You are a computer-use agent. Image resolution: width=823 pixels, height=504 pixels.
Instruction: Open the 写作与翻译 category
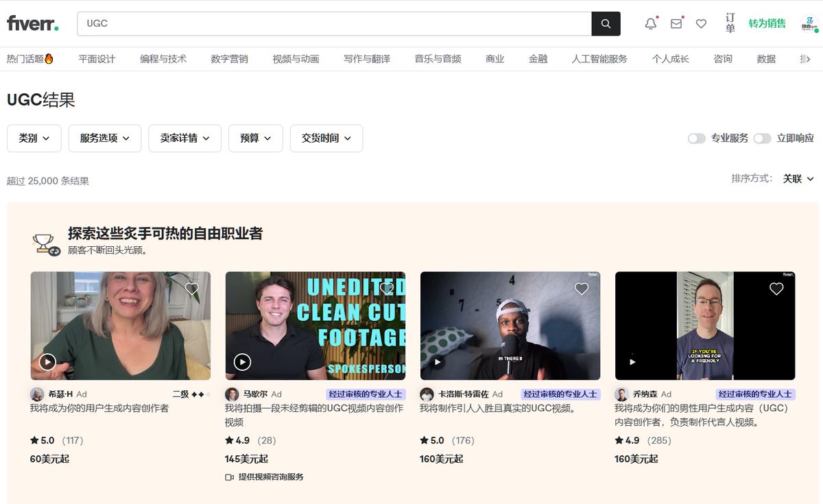pos(367,59)
